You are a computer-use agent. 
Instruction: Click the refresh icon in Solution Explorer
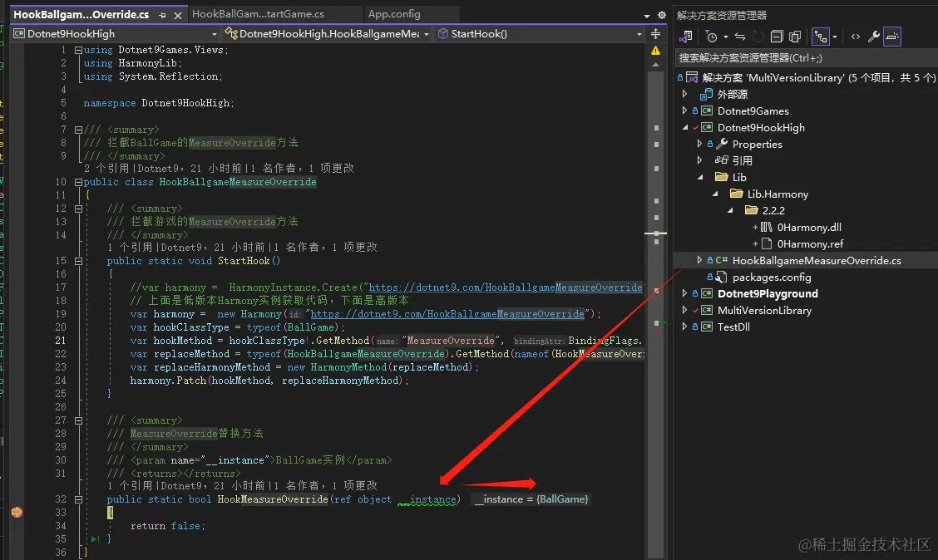pyautogui.click(x=758, y=37)
